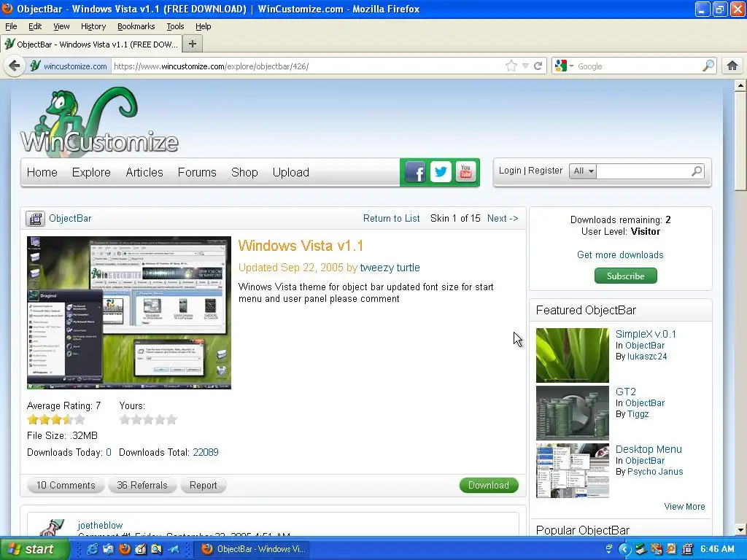The height and width of the screenshot is (560, 747).
Task: Open the search category All dropdown
Action: click(583, 171)
